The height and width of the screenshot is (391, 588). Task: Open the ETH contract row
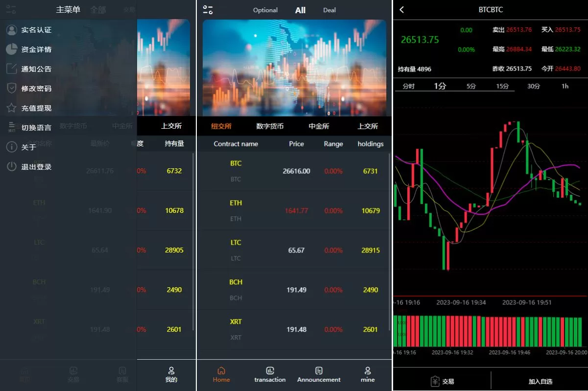pyautogui.click(x=294, y=210)
